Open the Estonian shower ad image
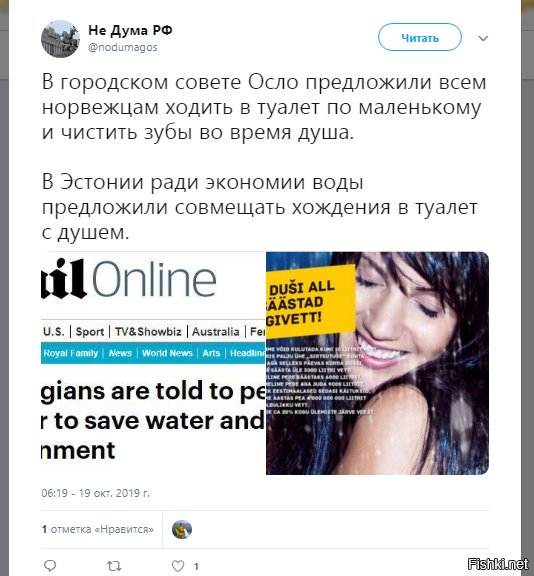The height and width of the screenshot is (576, 534). coord(377,363)
